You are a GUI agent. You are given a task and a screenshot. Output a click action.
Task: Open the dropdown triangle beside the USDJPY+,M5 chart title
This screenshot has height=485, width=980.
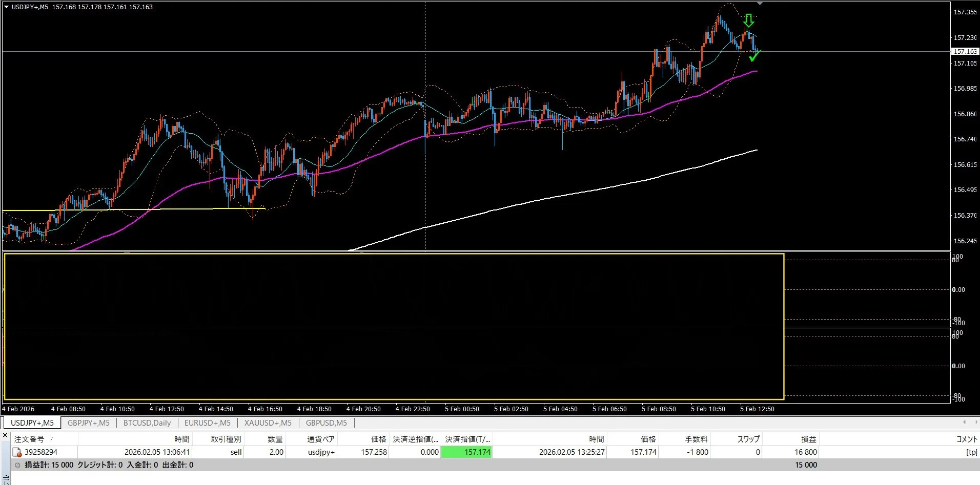pyautogui.click(x=6, y=7)
